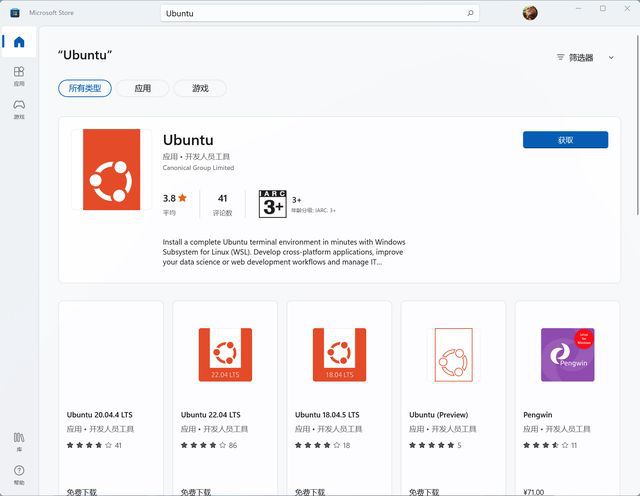
Task: Open the Home page in the sidebar
Action: click(x=18, y=42)
